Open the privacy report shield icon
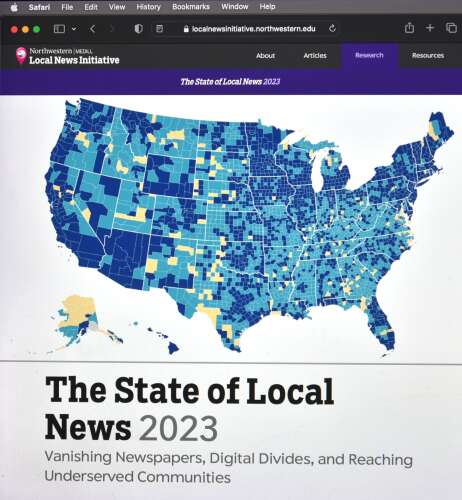 (x=138, y=29)
